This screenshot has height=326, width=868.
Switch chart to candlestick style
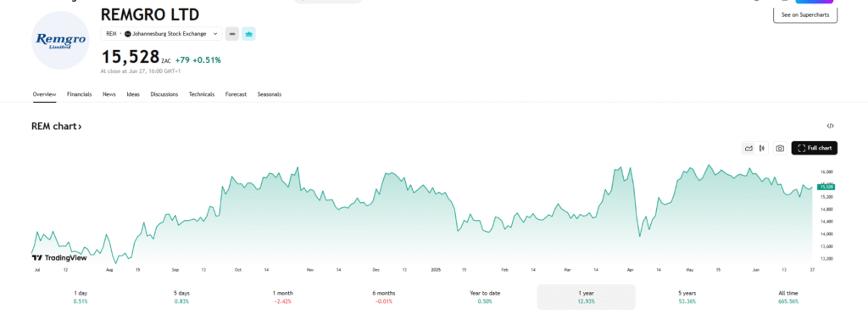762,148
